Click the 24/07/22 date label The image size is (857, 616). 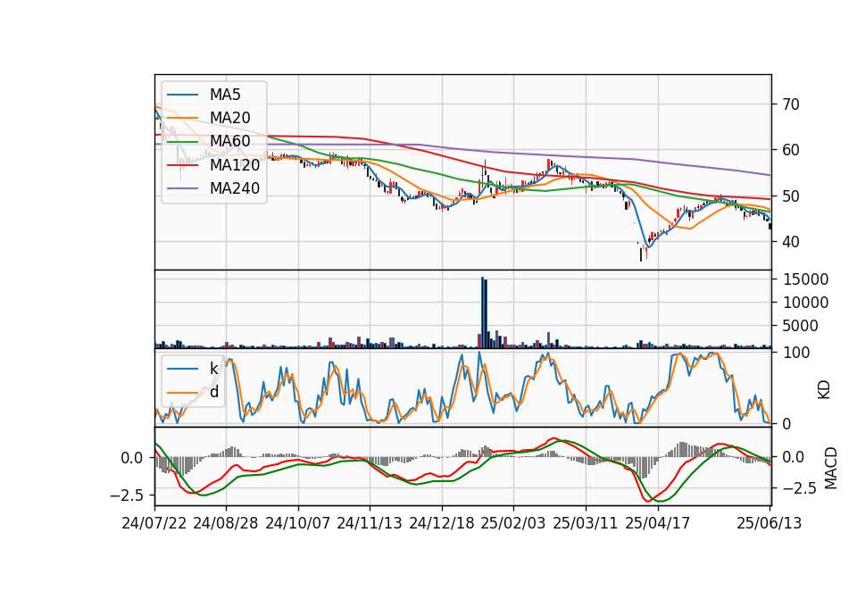[x=154, y=523]
